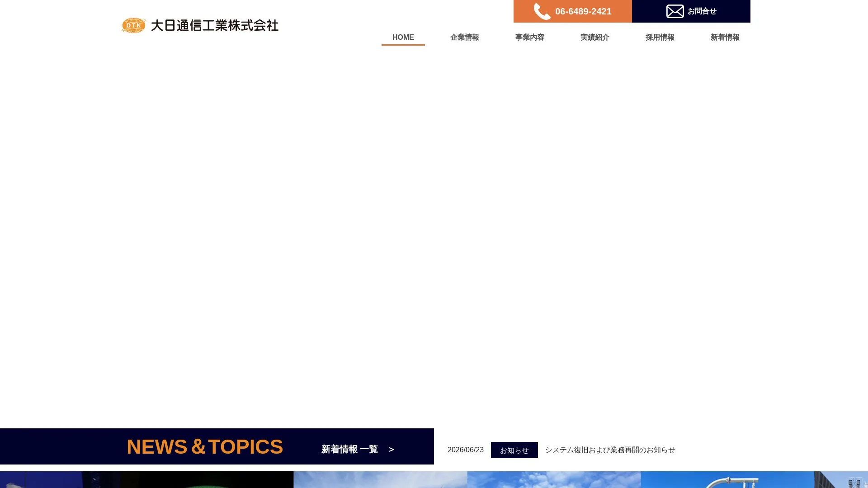Click the 大日通信工業株式会社 company name
The width and height of the screenshot is (868, 488).
click(215, 25)
